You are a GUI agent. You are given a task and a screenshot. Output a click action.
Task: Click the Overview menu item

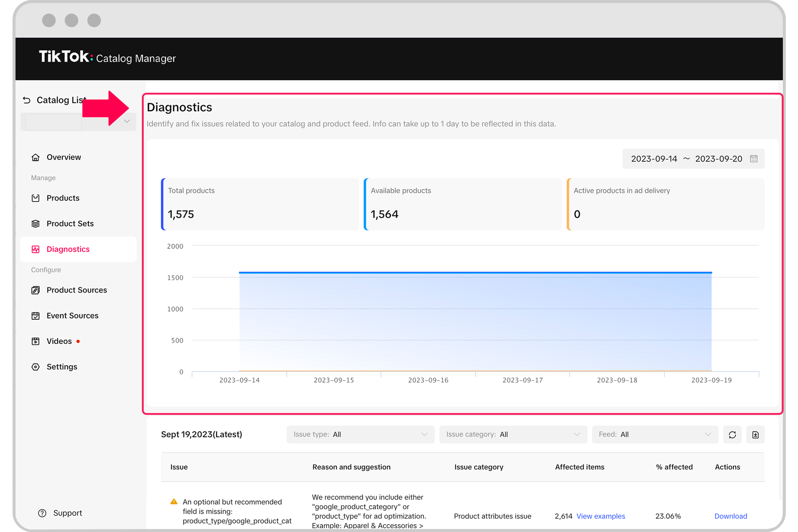[65, 157]
